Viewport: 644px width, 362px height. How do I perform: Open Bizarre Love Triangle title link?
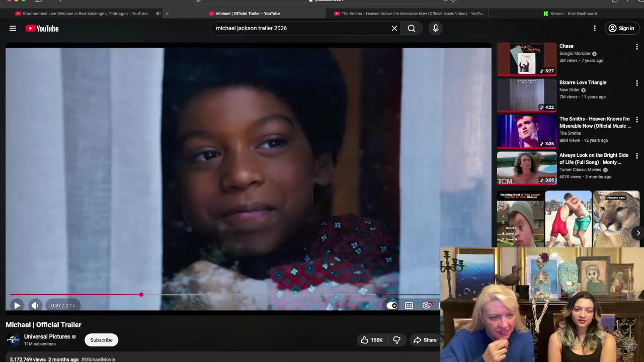coord(583,82)
